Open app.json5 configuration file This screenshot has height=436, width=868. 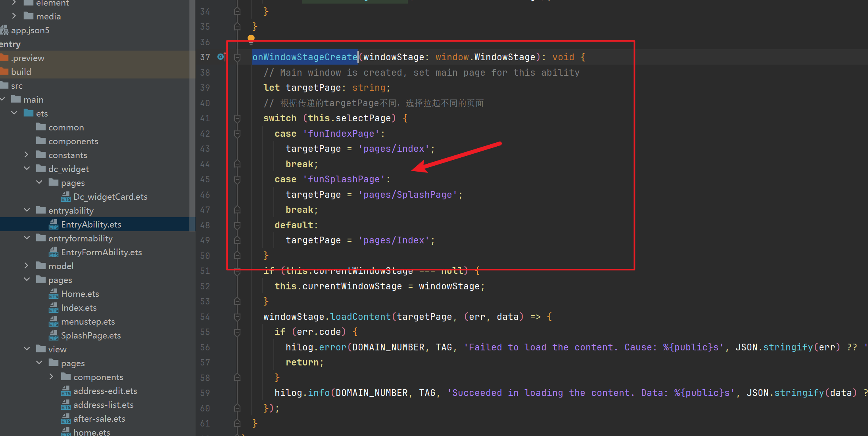30,31
